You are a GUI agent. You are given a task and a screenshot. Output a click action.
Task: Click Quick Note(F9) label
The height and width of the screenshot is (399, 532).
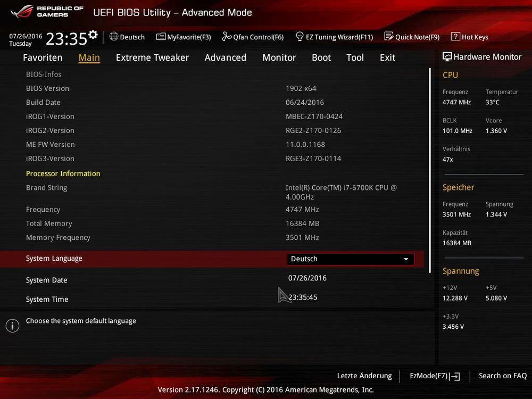pyautogui.click(x=417, y=37)
